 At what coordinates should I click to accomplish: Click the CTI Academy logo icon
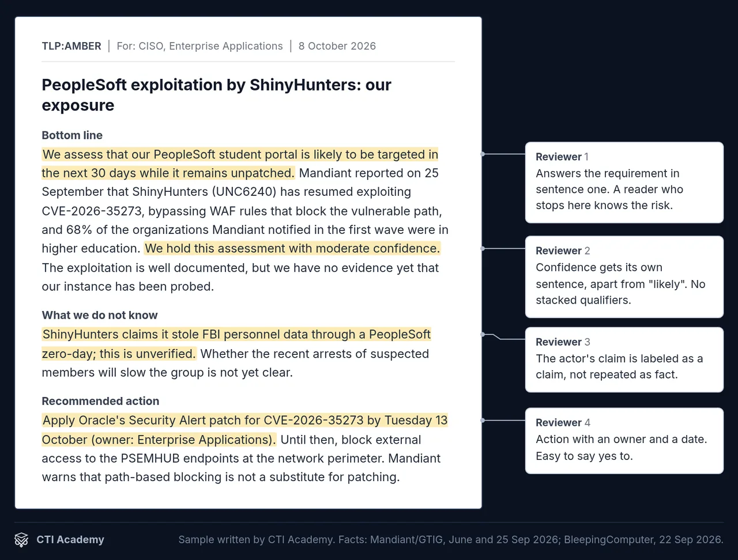point(21,540)
